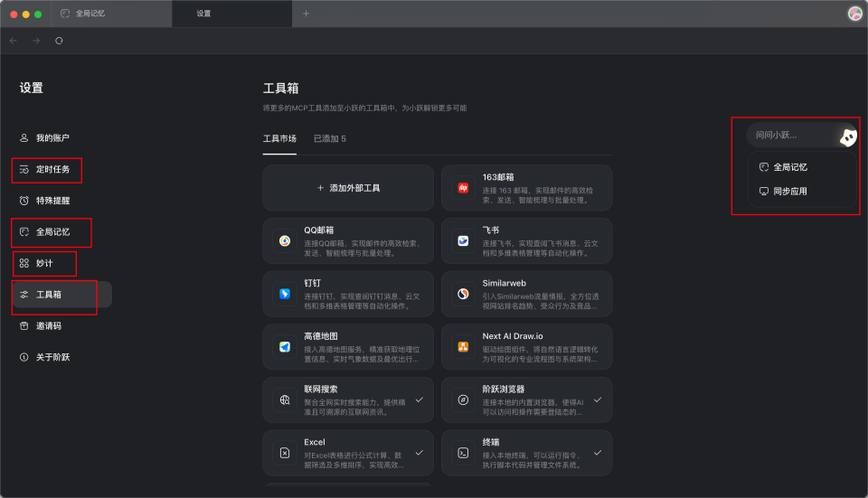
Task: Switch to 设置 window tab
Action: click(x=232, y=14)
